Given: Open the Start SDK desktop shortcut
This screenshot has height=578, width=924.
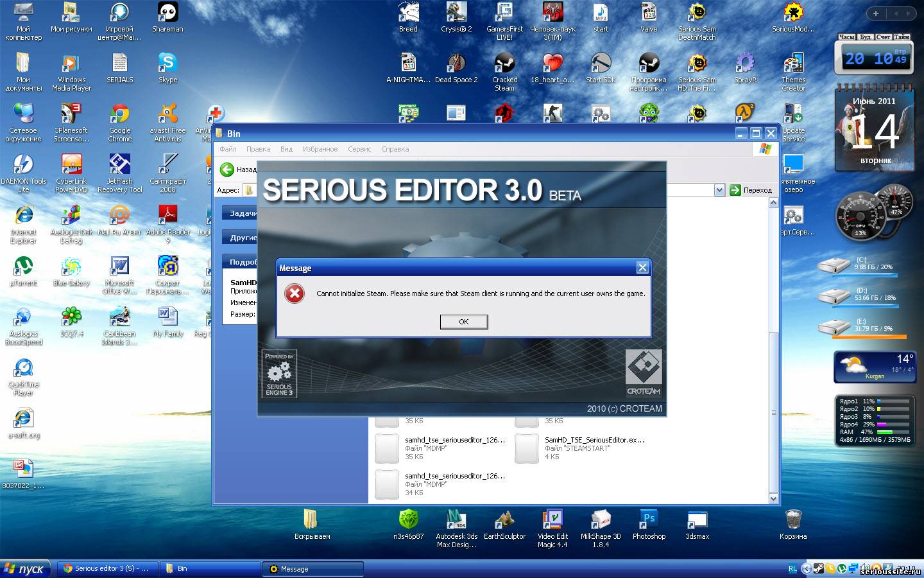Looking at the screenshot, I should click(601, 68).
